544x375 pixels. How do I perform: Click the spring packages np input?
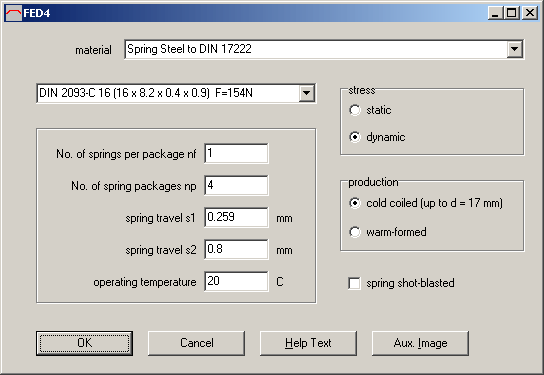click(236, 185)
